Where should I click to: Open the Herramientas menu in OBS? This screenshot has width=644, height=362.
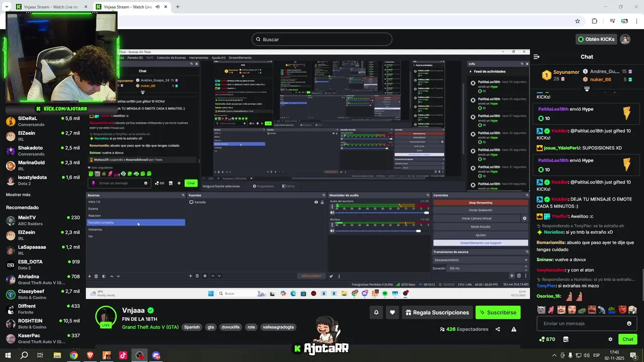(x=200, y=58)
